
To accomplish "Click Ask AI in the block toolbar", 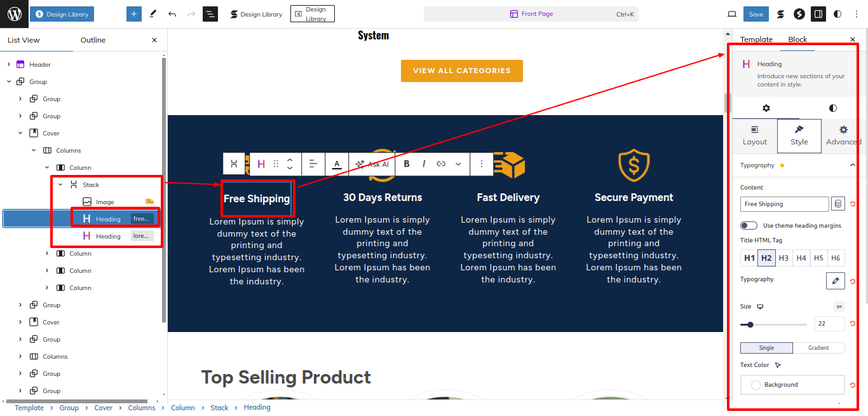I will [x=372, y=164].
